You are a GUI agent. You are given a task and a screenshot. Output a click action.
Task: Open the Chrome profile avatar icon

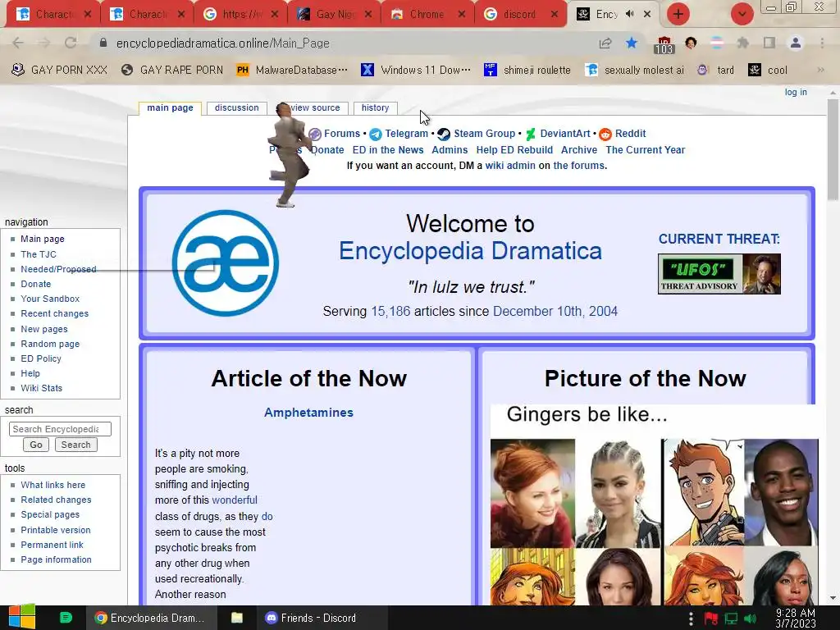click(796, 43)
